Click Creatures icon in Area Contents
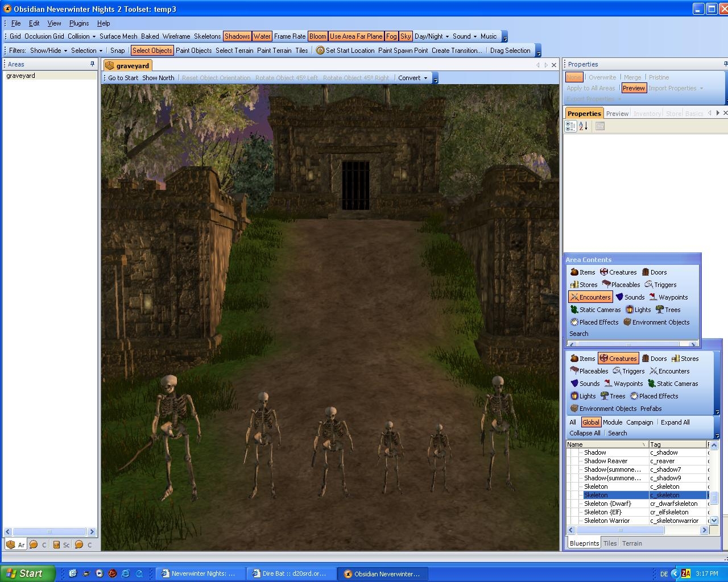 point(604,272)
